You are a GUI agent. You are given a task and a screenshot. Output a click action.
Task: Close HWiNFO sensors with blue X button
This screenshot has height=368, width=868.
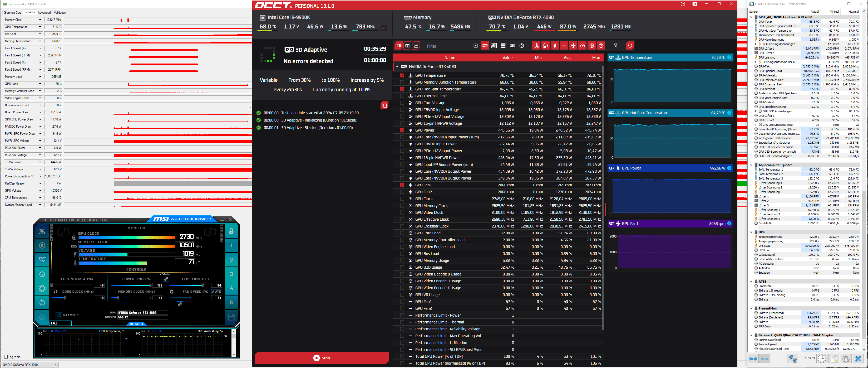click(858, 358)
